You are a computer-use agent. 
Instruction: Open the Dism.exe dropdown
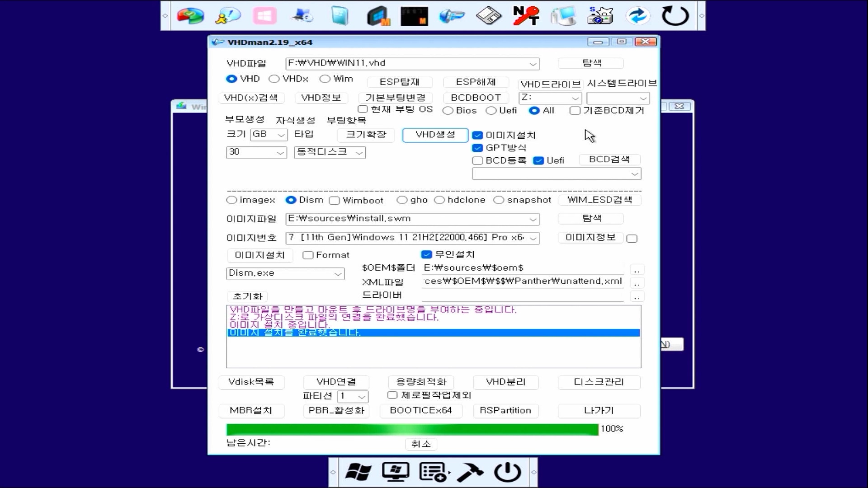click(x=338, y=274)
